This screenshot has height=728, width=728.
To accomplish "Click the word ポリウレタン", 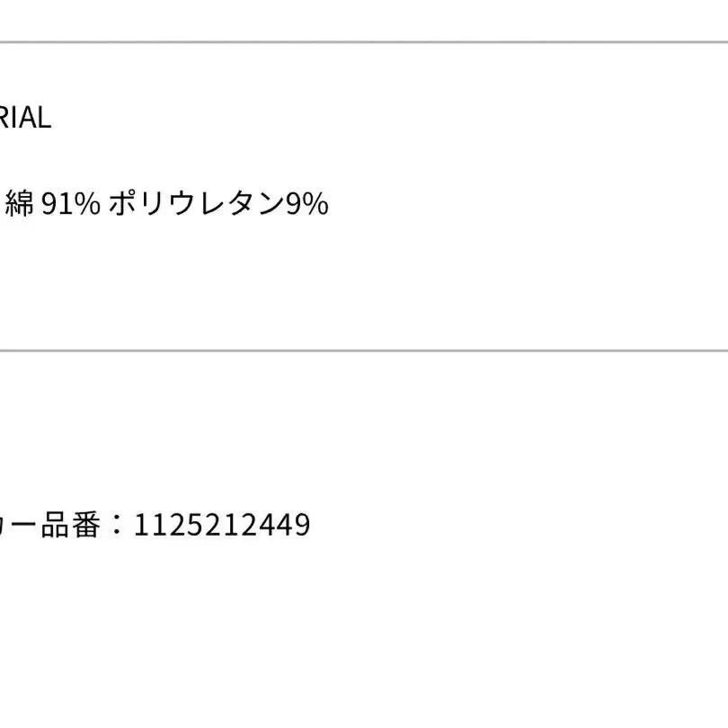I will 197,203.
